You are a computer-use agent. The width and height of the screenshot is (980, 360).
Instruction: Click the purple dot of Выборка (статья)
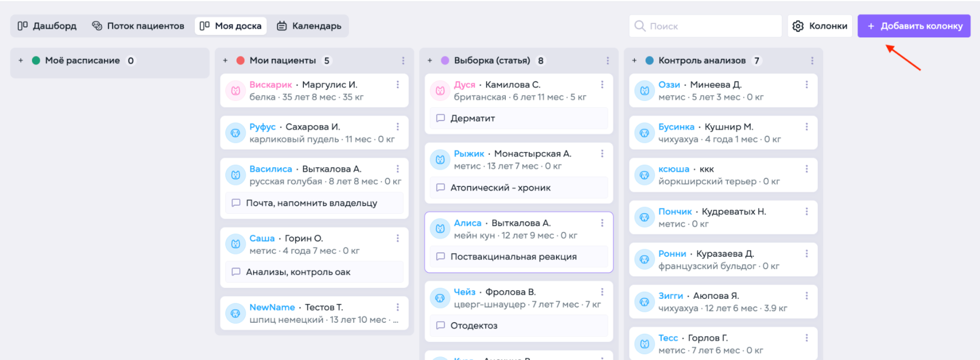(445, 61)
